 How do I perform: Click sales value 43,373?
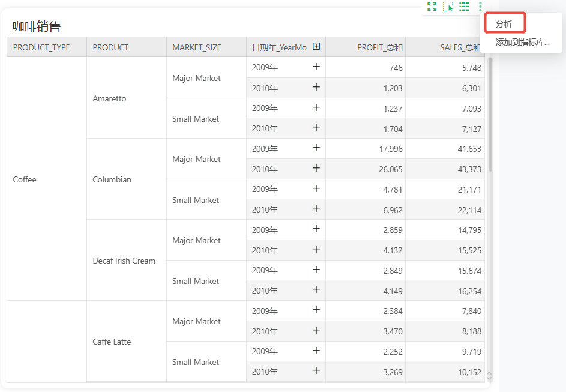[x=469, y=169]
